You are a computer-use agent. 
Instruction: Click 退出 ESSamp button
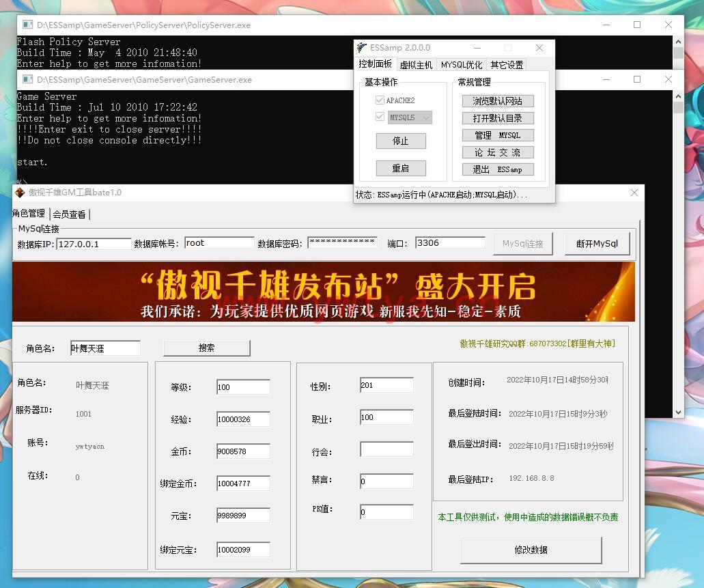tap(498, 169)
